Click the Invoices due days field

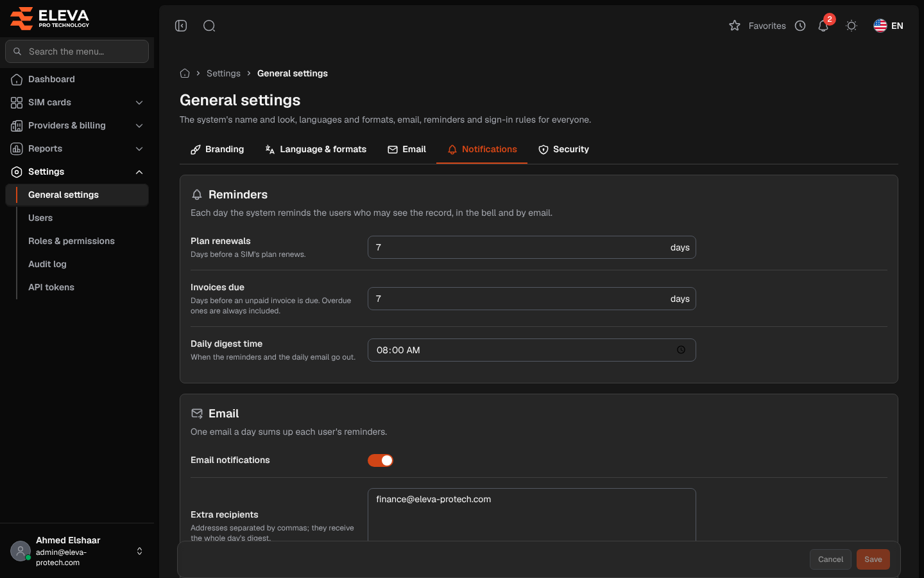[532, 299]
